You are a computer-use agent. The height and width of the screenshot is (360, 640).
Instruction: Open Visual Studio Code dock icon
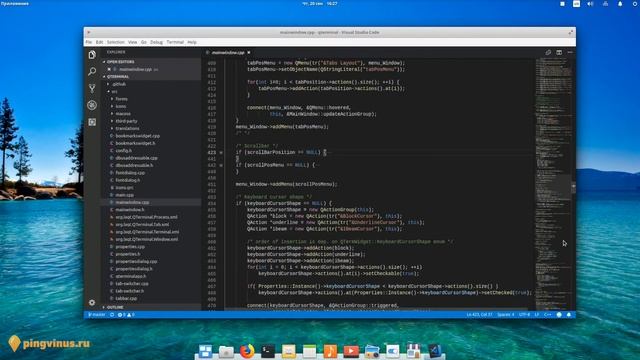tap(434, 351)
